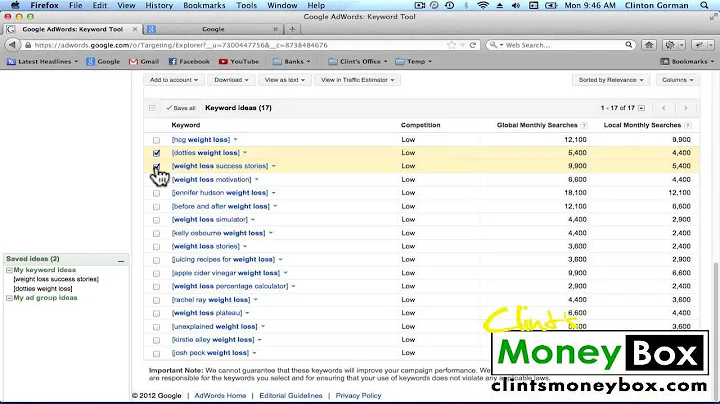
Task: Open the Tools menu
Action: click(x=246, y=6)
